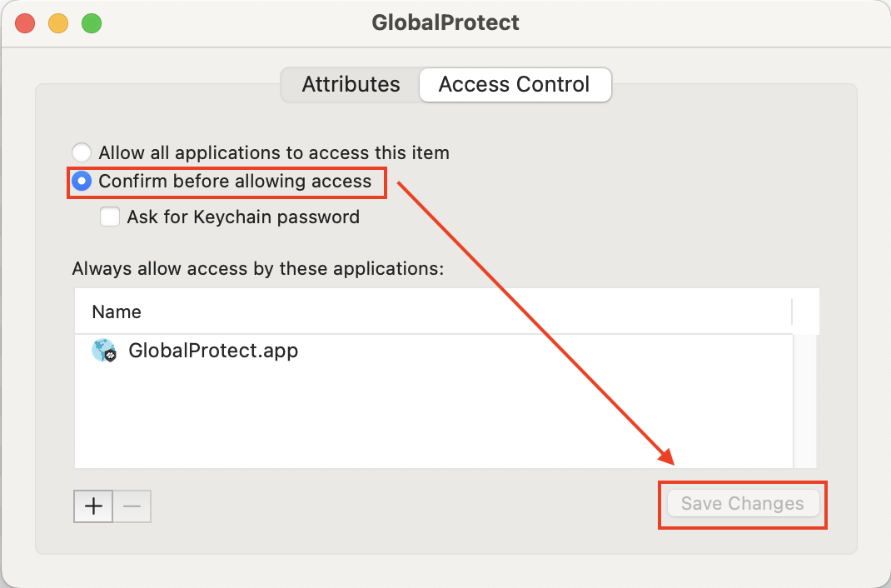Click the Save Changes button
The width and height of the screenshot is (891, 588).
click(742, 503)
